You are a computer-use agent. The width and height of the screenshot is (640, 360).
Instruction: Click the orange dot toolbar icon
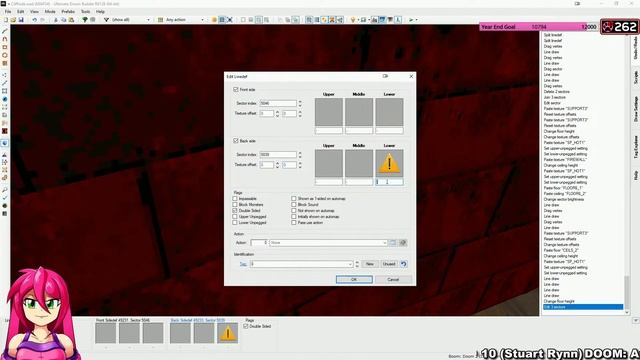(214, 20)
